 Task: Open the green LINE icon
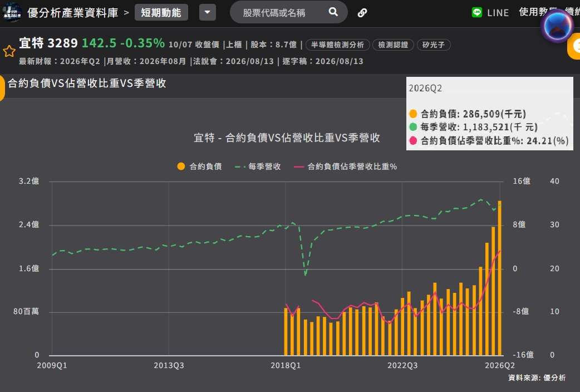[477, 13]
